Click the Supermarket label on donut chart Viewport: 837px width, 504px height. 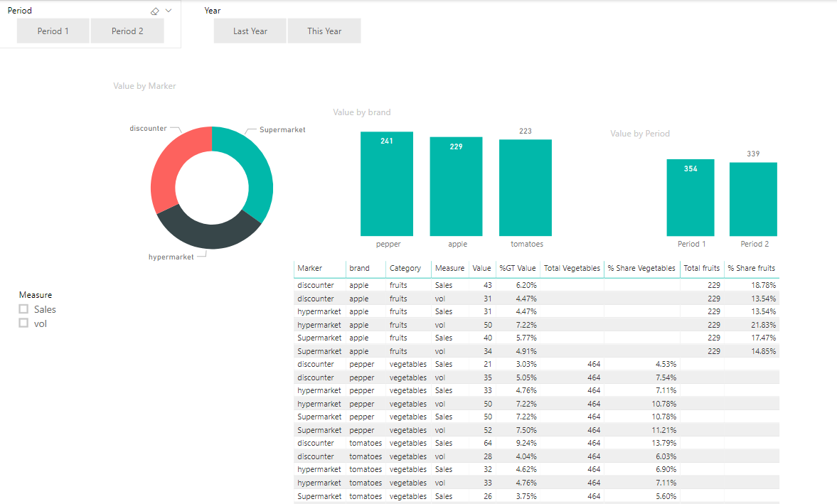[282, 129]
